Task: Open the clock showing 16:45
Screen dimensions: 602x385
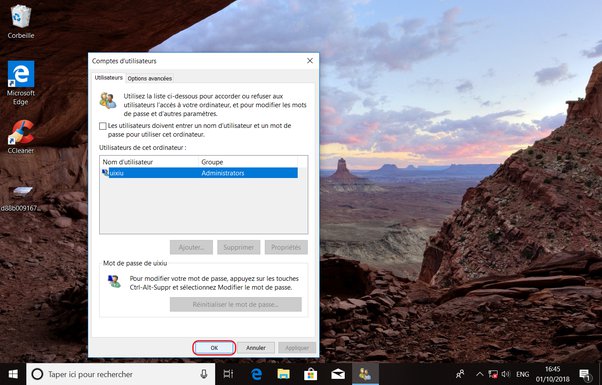Action: tap(553, 374)
